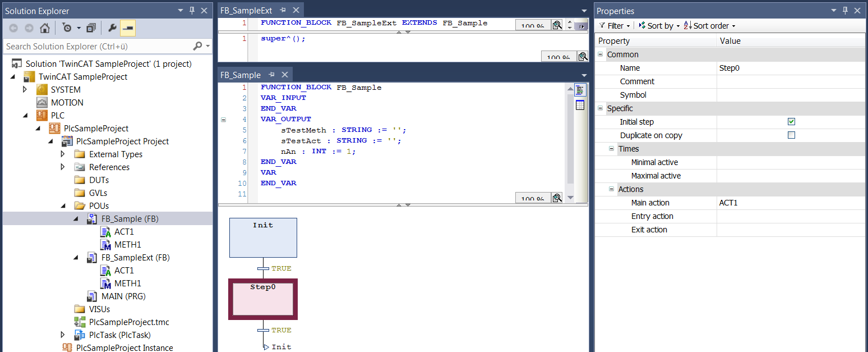Click zoom magnifier in FB_Sample declaration editor
Viewport: 868px width, 352px height.
pyautogui.click(x=557, y=198)
